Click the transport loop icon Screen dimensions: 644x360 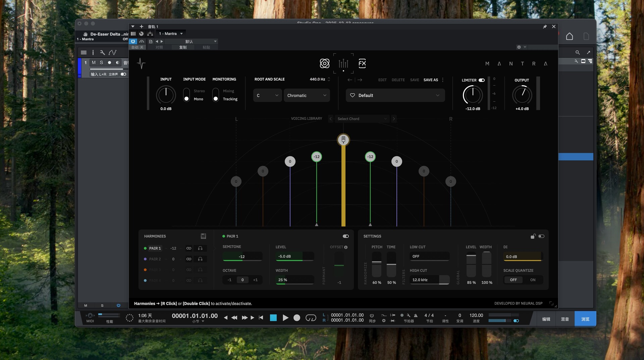tap(311, 318)
